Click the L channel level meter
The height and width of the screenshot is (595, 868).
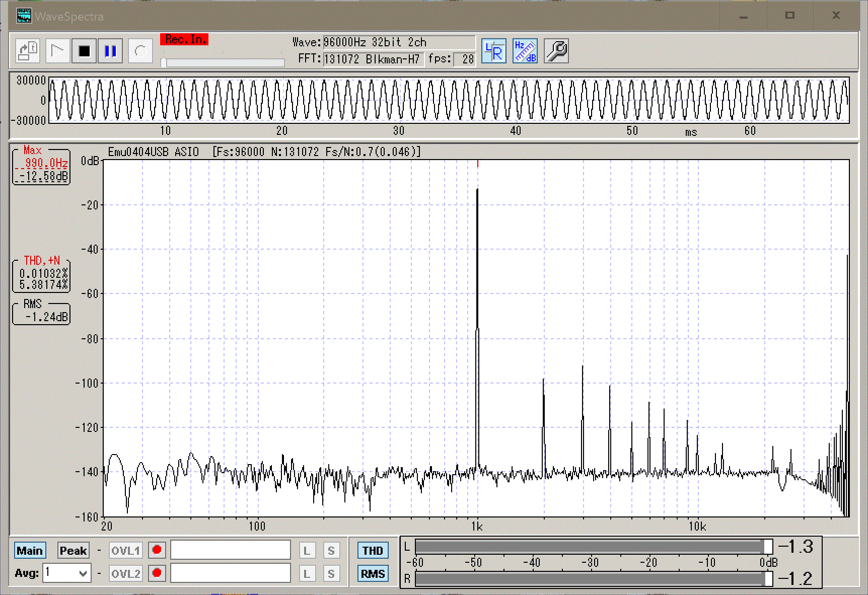pyautogui.click(x=593, y=546)
